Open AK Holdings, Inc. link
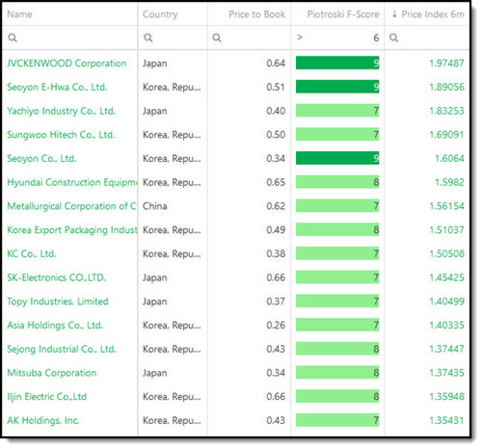 43,420
